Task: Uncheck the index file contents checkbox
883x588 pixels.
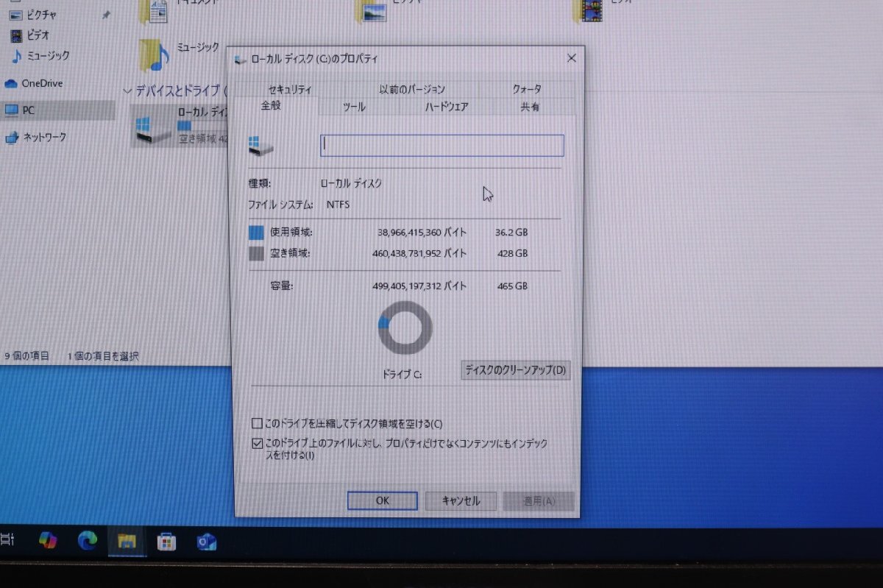Action: click(x=257, y=444)
